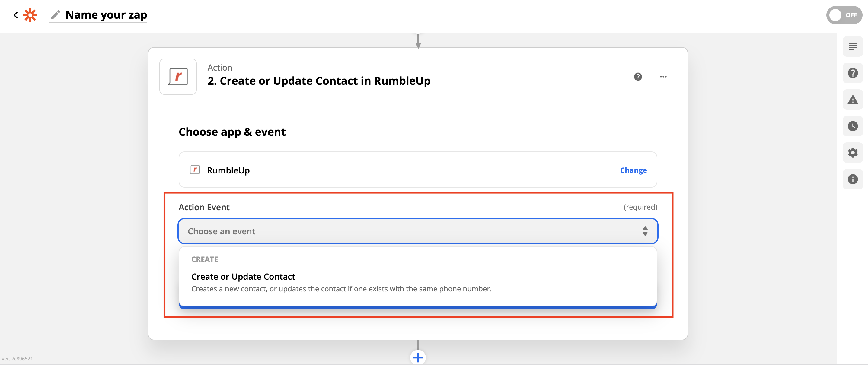868x365 pixels.
Task: Show the zap details info icon
Action: point(853,179)
